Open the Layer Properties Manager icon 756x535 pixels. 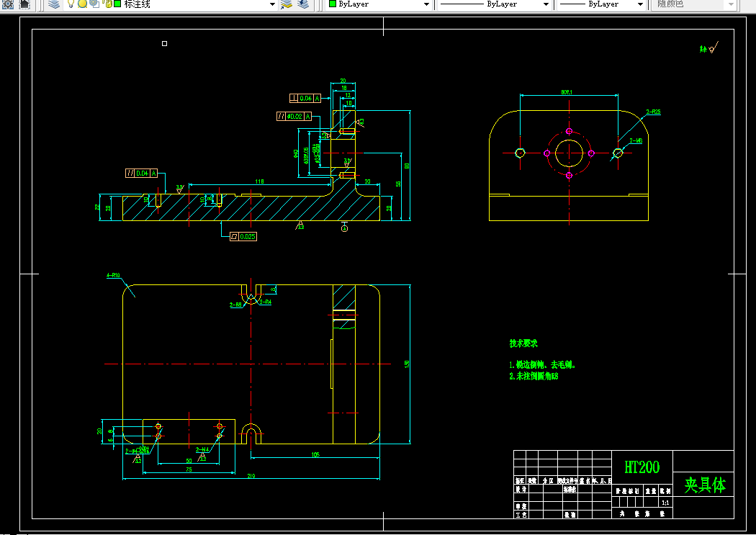point(54,4)
